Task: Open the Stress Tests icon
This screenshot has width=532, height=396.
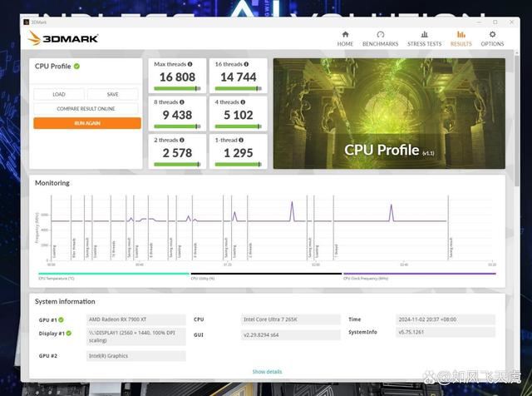Action: pyautogui.click(x=424, y=35)
